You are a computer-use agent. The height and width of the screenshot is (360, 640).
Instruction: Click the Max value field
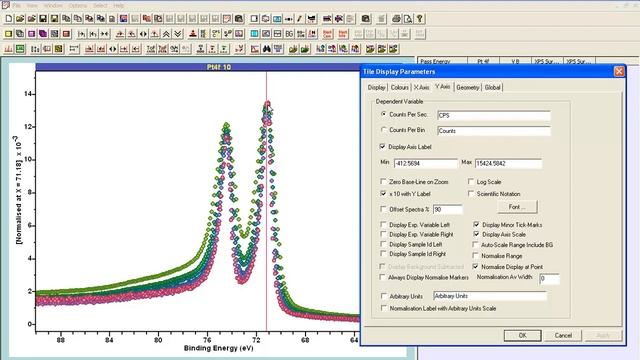(x=508, y=164)
